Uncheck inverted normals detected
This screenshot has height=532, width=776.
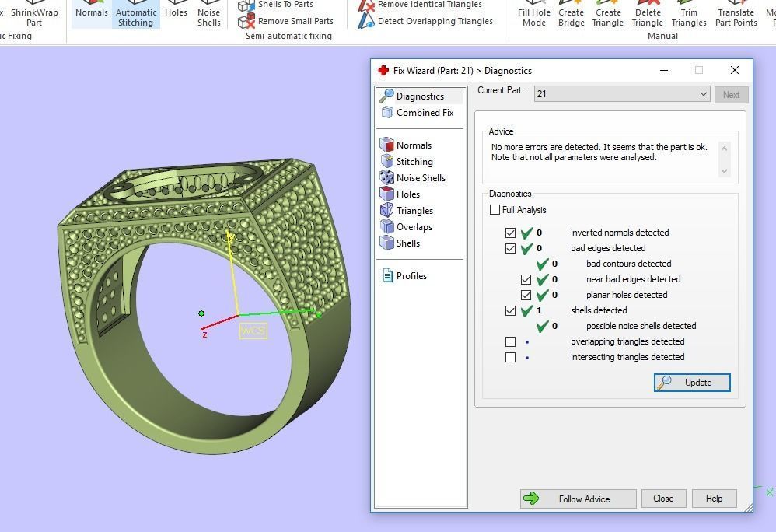(510, 233)
